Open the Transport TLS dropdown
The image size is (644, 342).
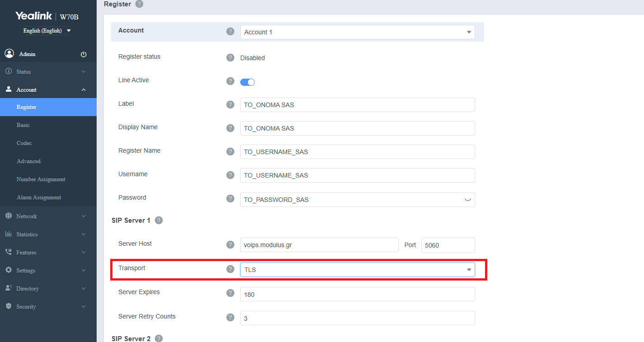point(357,270)
